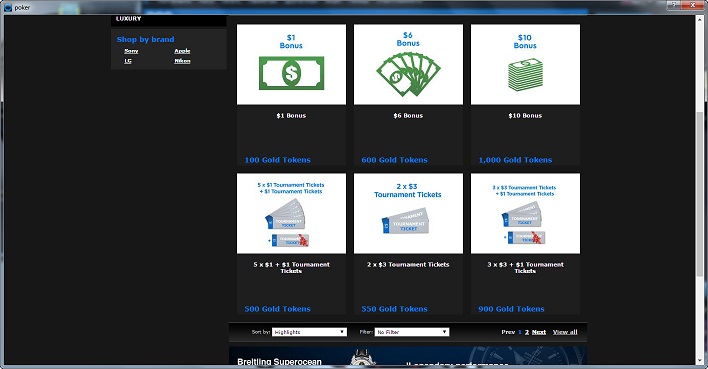The image size is (708, 369).
Task: Select the fanned cash $6 Bonus image
Action: (408, 65)
